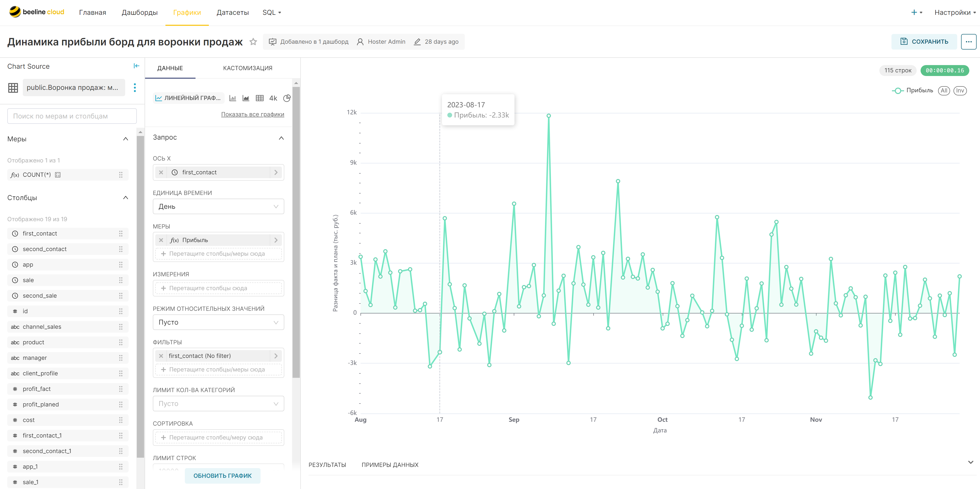The height and width of the screenshot is (489, 980).
Task: Toggle the Прибыль series in the legend
Action: pos(912,90)
